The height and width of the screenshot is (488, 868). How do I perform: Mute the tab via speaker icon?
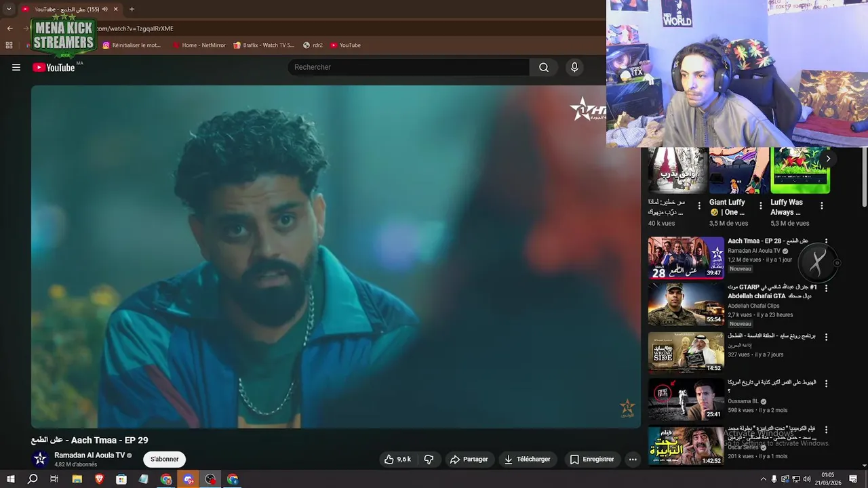click(104, 9)
